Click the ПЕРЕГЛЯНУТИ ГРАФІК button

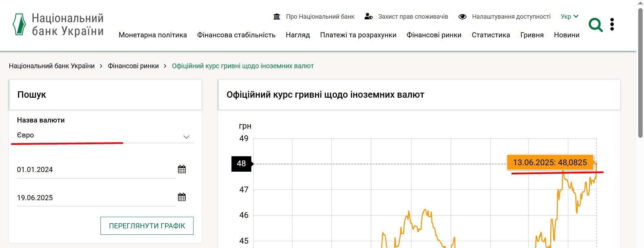pos(147,226)
